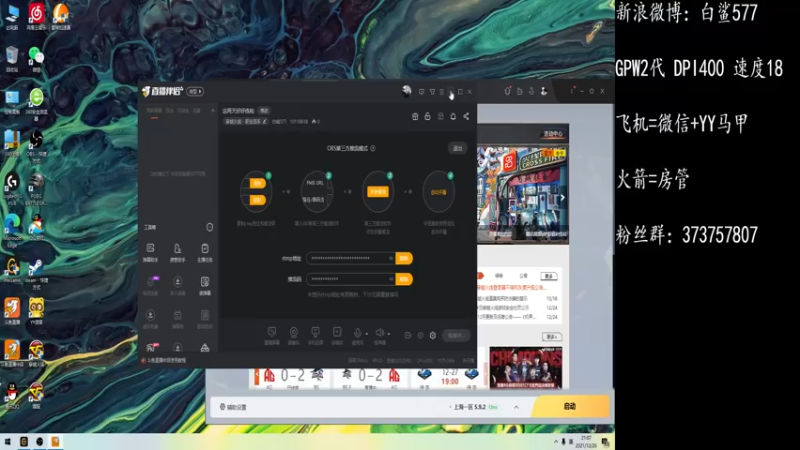Click the modify button beside stream title
Image resolution: width=800 pixels, height=450 pixels.
(264, 111)
